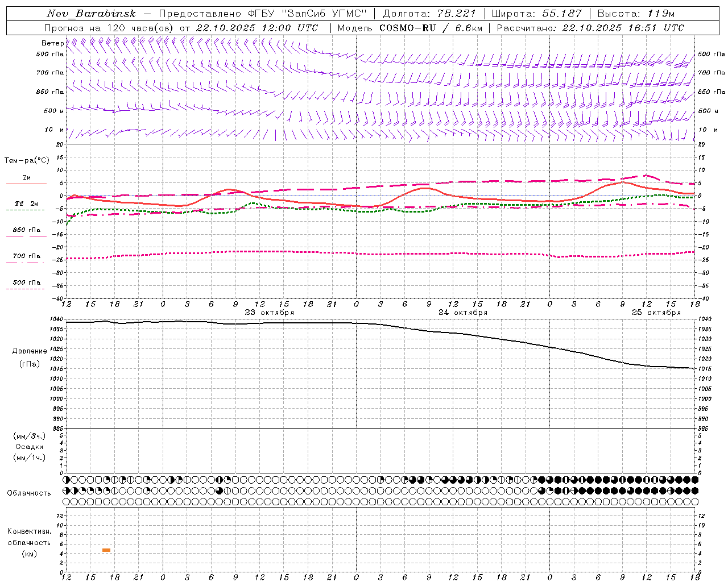Select the left-axis "500 м" wind level label
Screen dimensions: 728x582
tap(54, 111)
